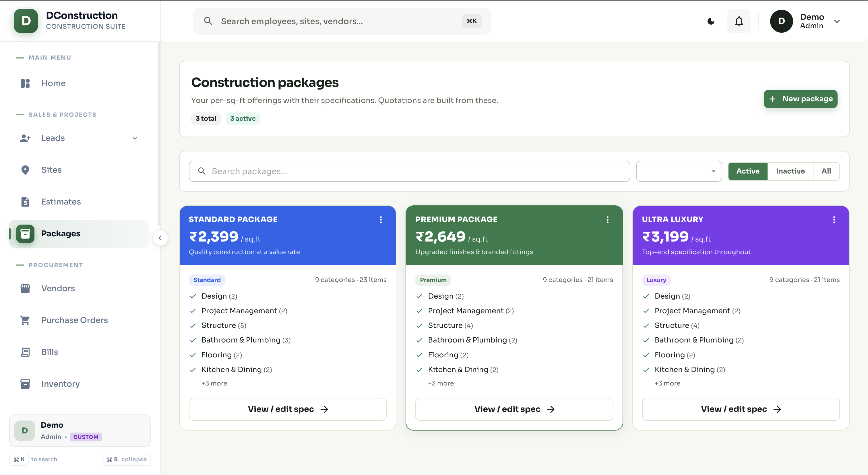View / edit spec for Ultra Luxury
The width and height of the screenshot is (868, 475).
click(x=741, y=409)
